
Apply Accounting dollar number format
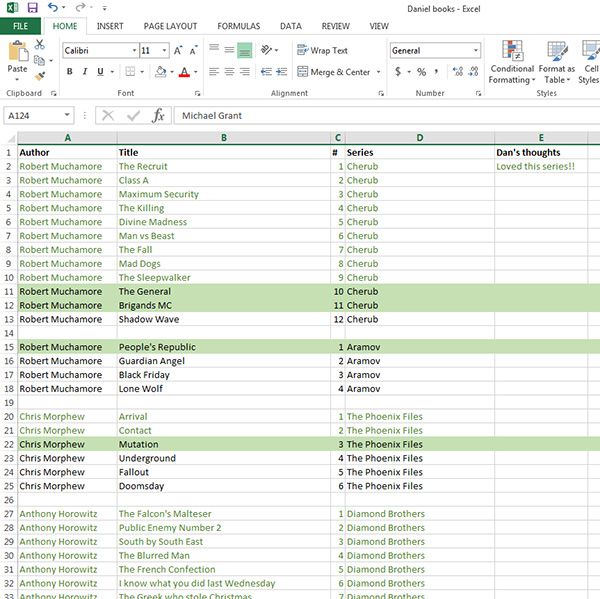coord(398,72)
